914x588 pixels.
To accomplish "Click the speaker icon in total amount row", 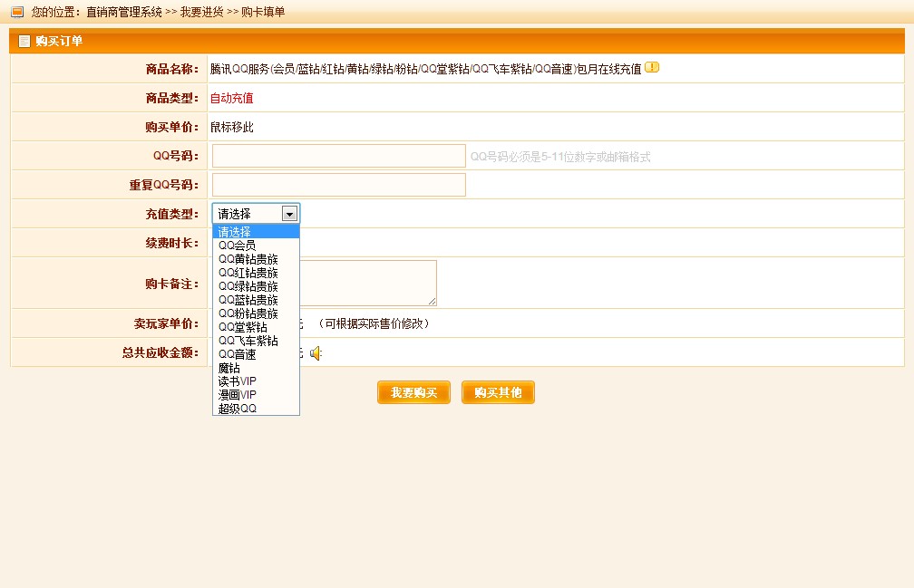I will (316, 353).
